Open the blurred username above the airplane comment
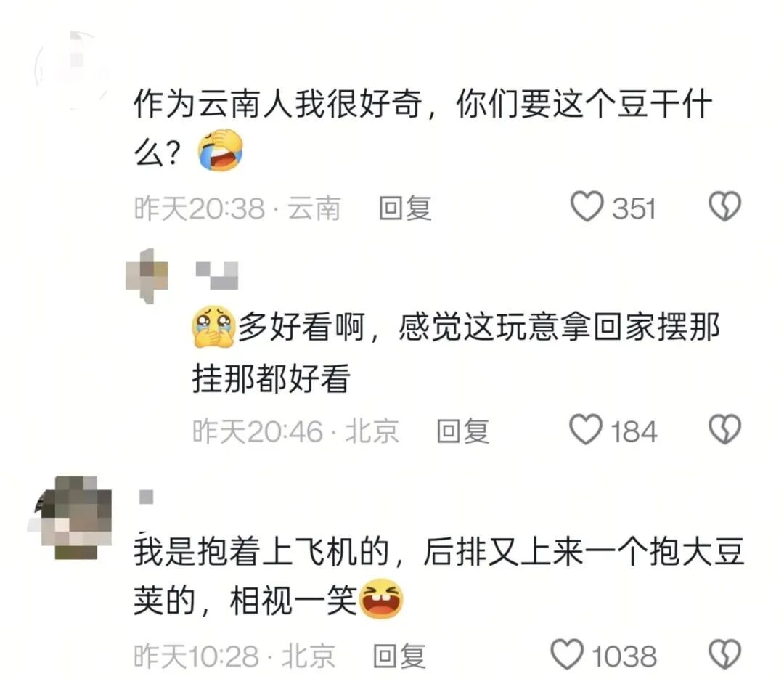The height and width of the screenshot is (679, 784). [146, 497]
